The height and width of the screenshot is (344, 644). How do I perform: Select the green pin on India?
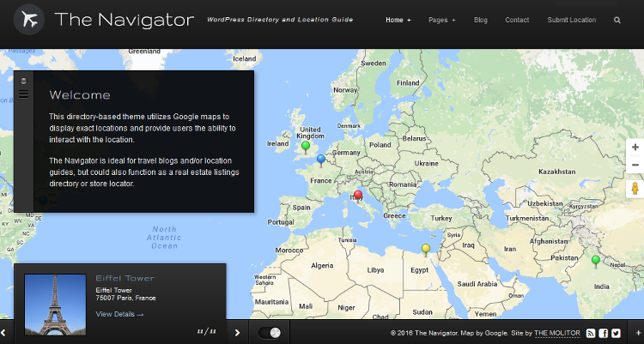click(596, 261)
